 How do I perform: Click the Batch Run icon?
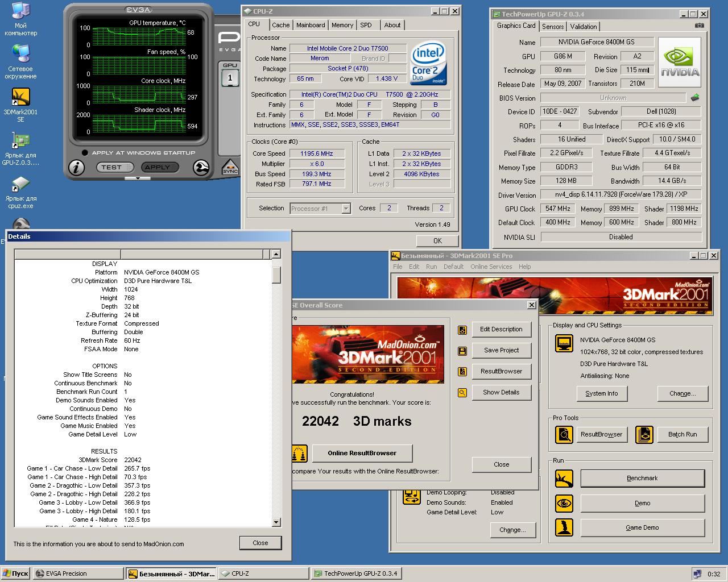pos(644,435)
